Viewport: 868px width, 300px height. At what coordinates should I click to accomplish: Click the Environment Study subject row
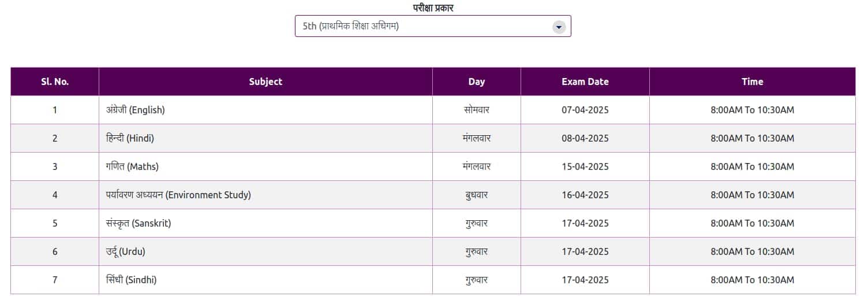tap(433, 195)
